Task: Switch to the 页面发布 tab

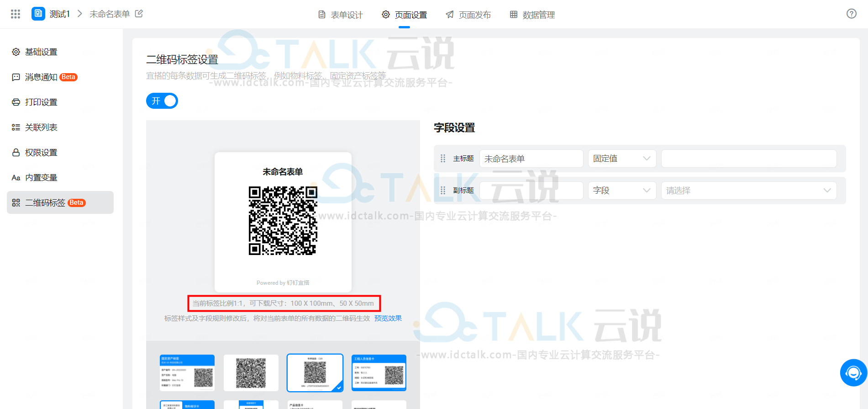Action: (x=468, y=15)
